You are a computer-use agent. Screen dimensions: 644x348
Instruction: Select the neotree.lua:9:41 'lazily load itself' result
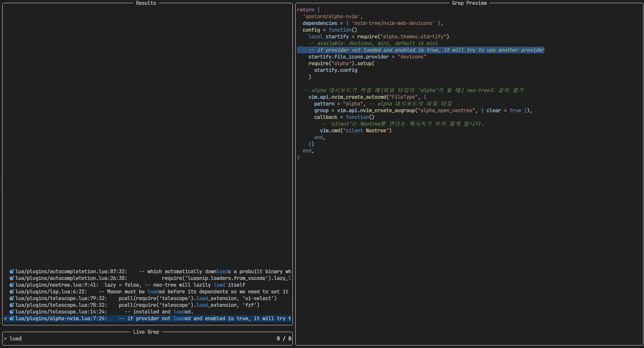pyautogui.click(x=128, y=285)
